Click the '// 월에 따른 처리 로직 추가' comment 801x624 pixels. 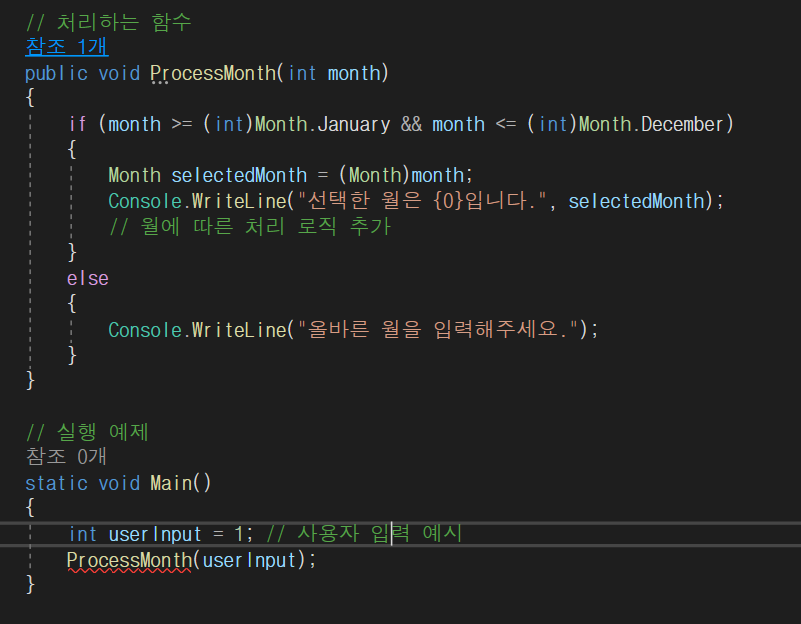250,227
